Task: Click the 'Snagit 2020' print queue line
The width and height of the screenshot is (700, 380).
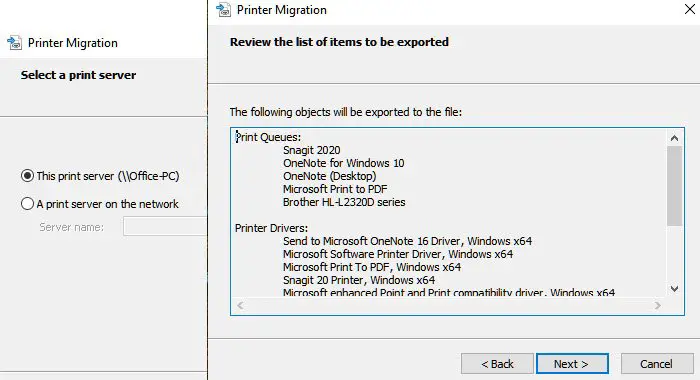Action: pos(312,150)
